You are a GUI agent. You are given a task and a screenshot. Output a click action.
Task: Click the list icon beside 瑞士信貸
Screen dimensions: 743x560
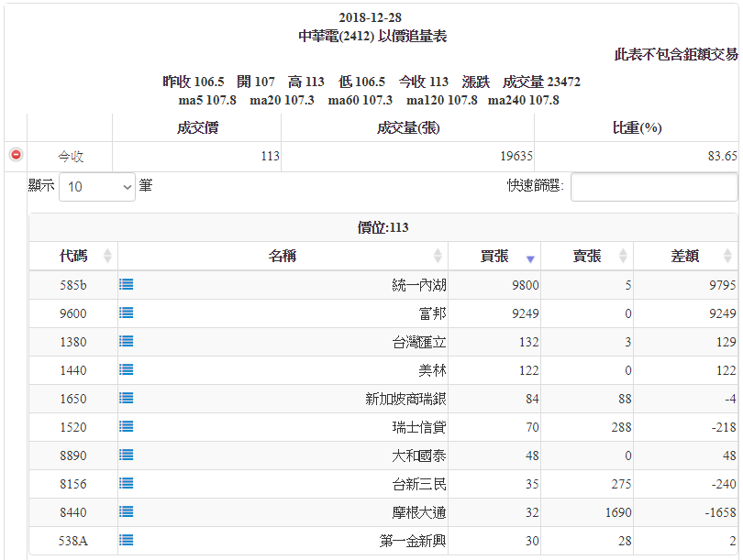tap(127, 427)
